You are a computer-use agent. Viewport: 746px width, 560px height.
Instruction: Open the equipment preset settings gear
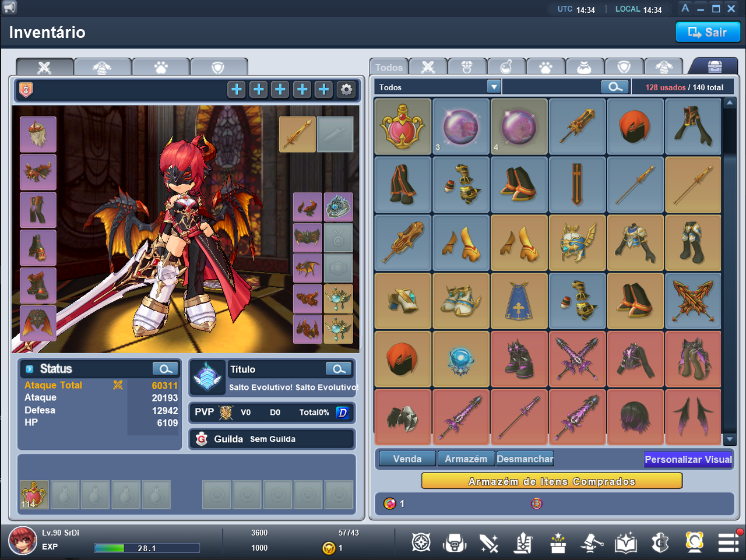346,89
